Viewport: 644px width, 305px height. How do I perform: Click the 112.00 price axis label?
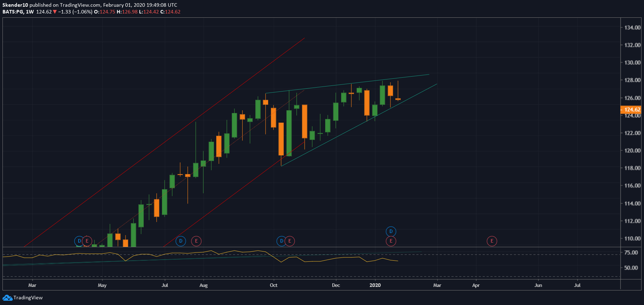tap(633, 221)
